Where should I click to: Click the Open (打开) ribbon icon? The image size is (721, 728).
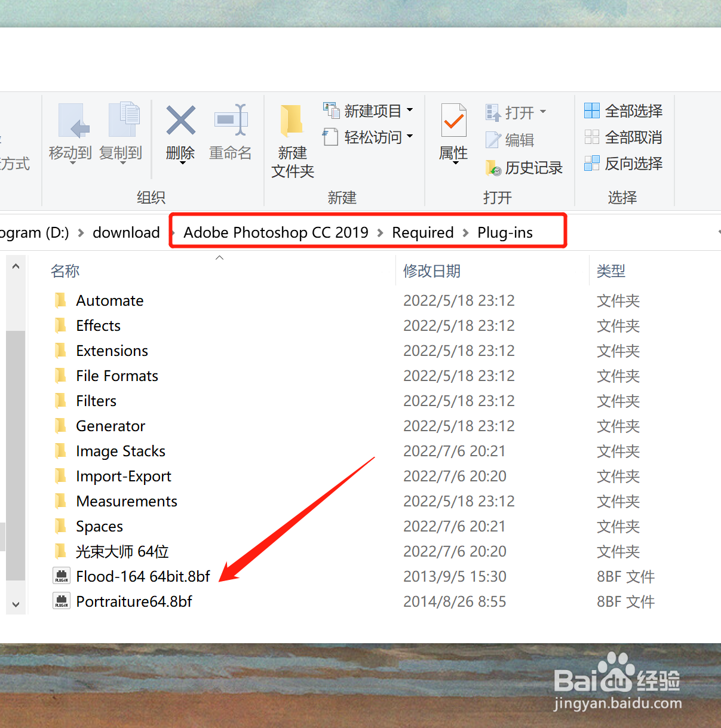493,112
